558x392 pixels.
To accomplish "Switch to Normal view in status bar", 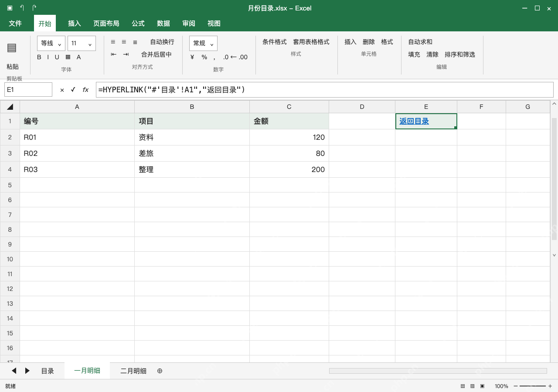I will click(463, 386).
